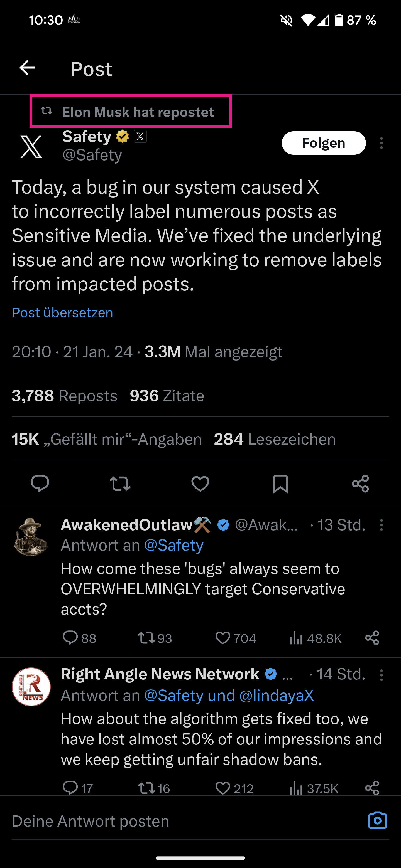Open camera icon in reply bar
Viewport: 401px width, 868px height.
(377, 820)
